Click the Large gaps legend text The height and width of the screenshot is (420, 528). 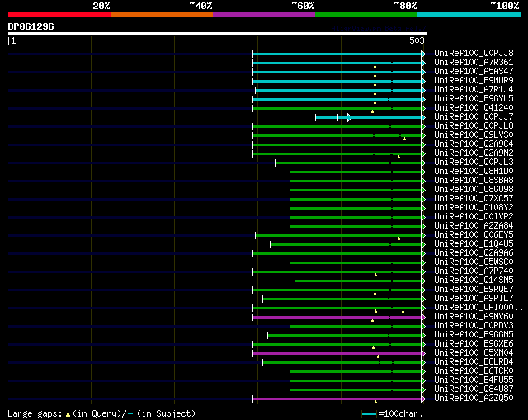101,413
